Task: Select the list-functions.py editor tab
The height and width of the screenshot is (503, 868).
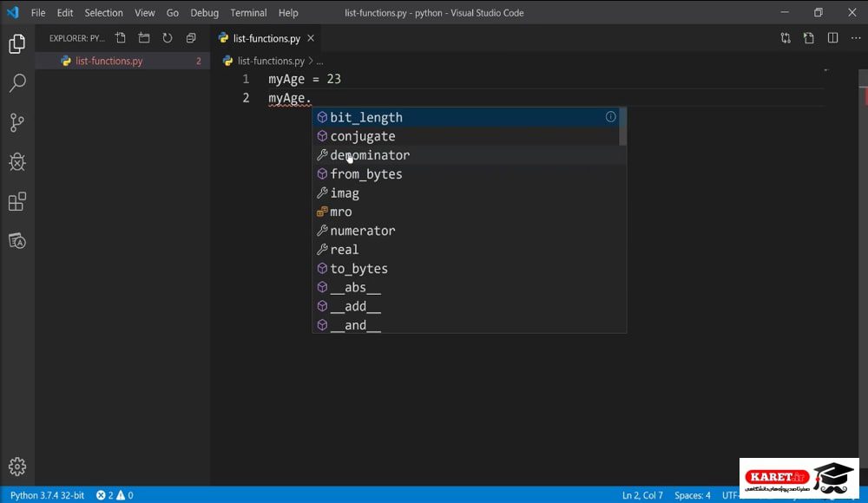Action: [x=266, y=38]
